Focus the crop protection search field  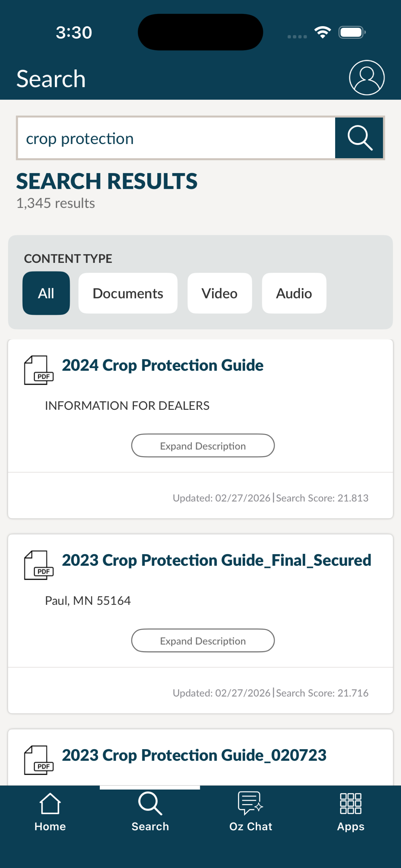[x=176, y=138]
